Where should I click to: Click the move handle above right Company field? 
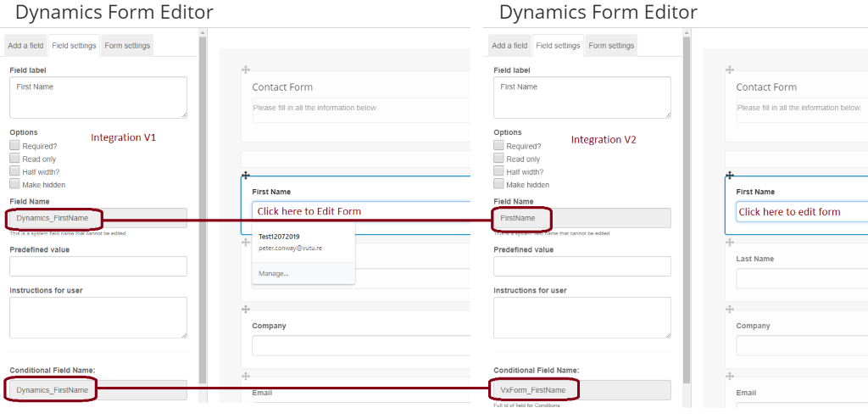(730, 310)
